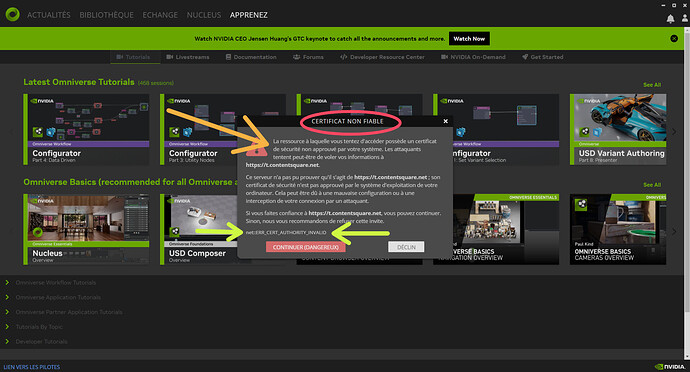Screen dimensions: 690x372
Task: Click the Omniverse logo icon
Action: (12, 15)
